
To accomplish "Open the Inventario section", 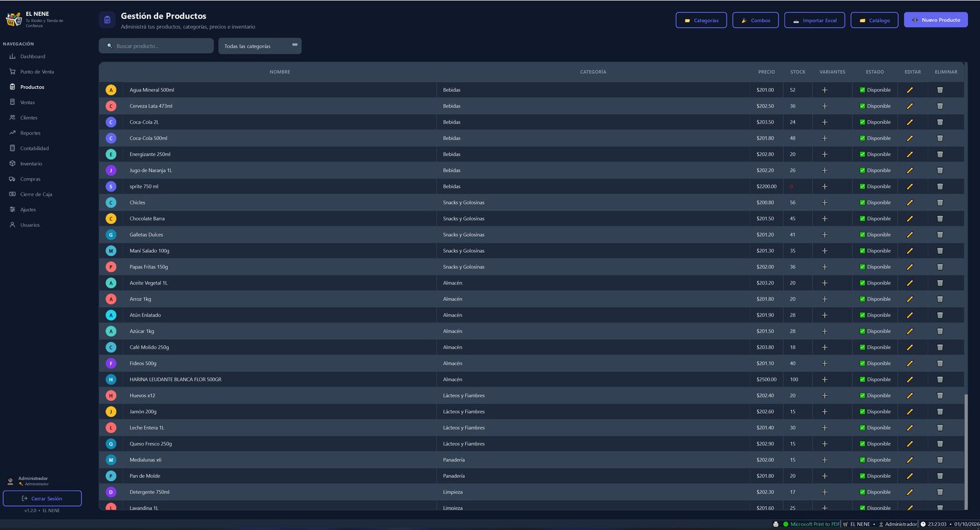I will tap(31, 163).
